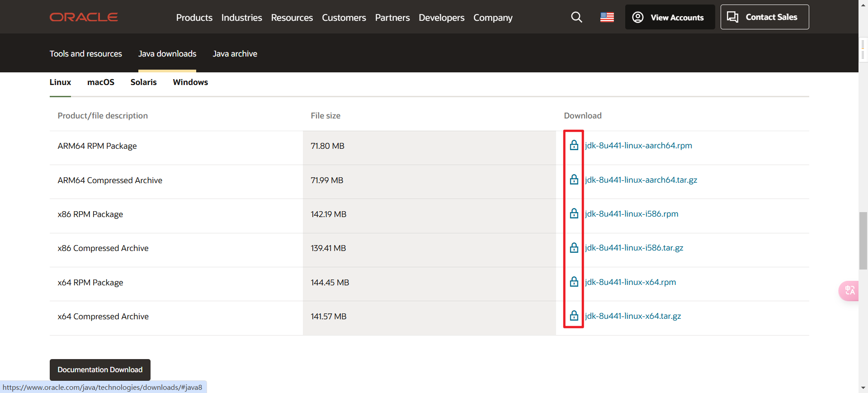Open the Java archive section
Image resolution: width=868 pixels, height=393 pixels.
pyautogui.click(x=235, y=54)
